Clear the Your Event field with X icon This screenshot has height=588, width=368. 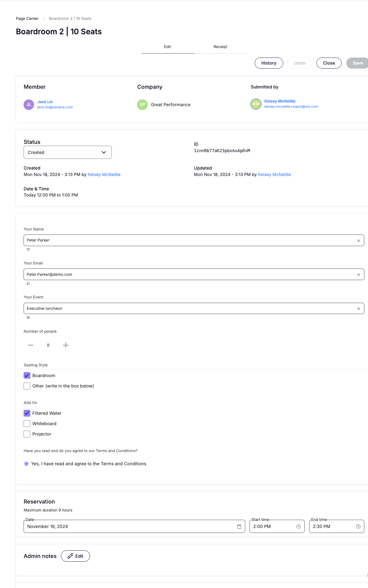click(359, 309)
